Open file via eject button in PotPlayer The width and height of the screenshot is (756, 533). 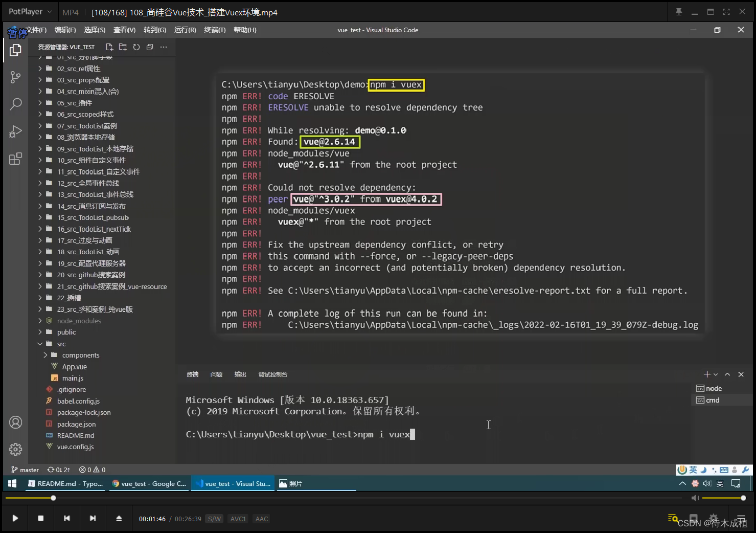(x=119, y=518)
